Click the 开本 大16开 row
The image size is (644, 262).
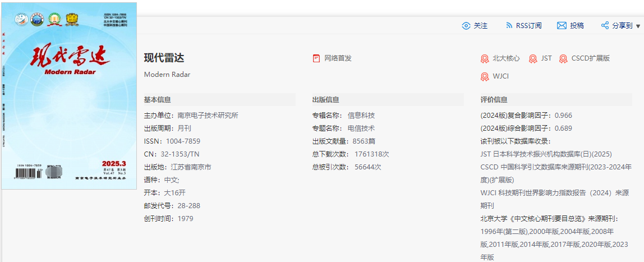165,193
